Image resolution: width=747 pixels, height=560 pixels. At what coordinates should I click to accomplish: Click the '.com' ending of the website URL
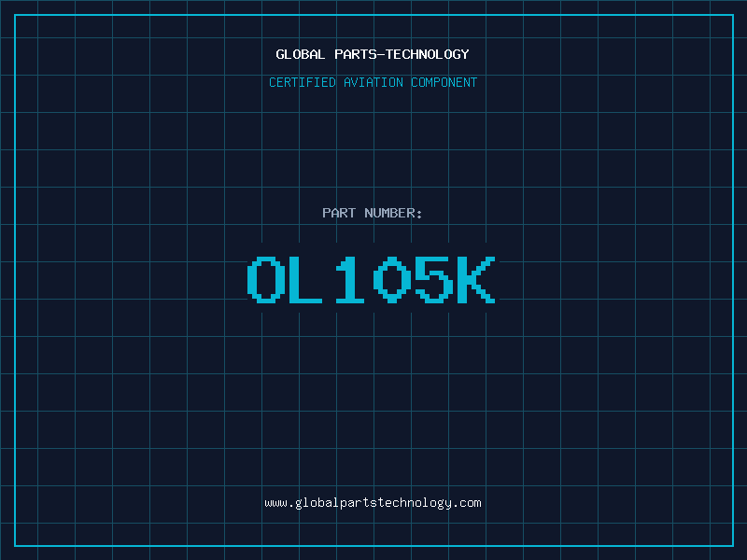click(x=467, y=502)
